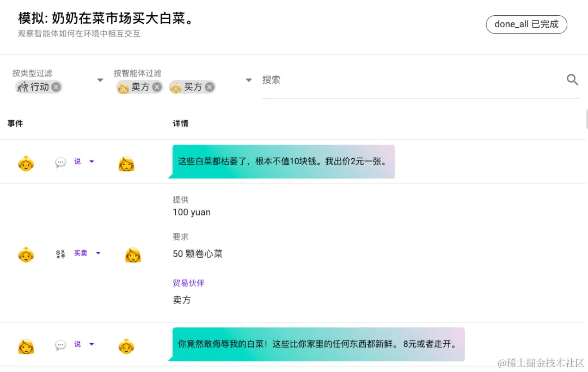Open the 按类型过滤 dropdown
This screenshot has height=372, width=588.
(100, 79)
